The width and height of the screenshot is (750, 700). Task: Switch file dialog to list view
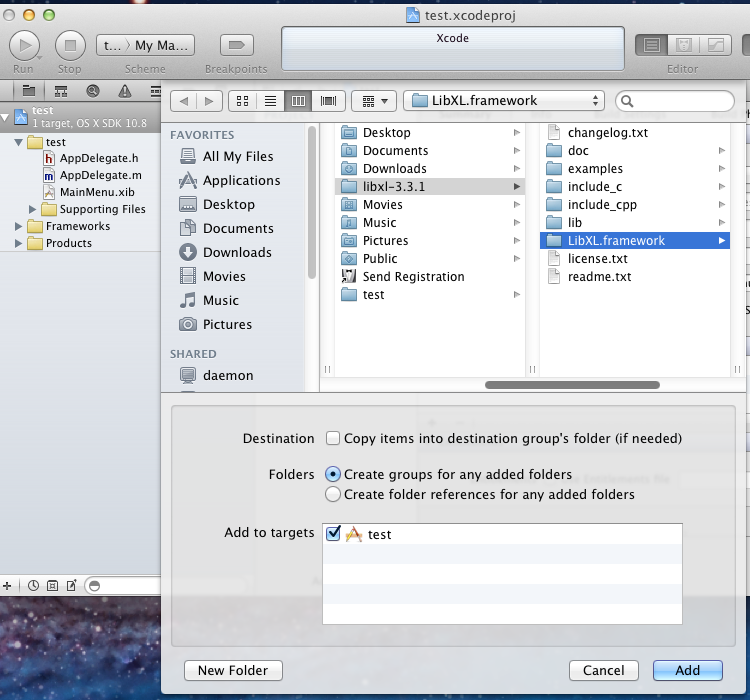[x=270, y=101]
